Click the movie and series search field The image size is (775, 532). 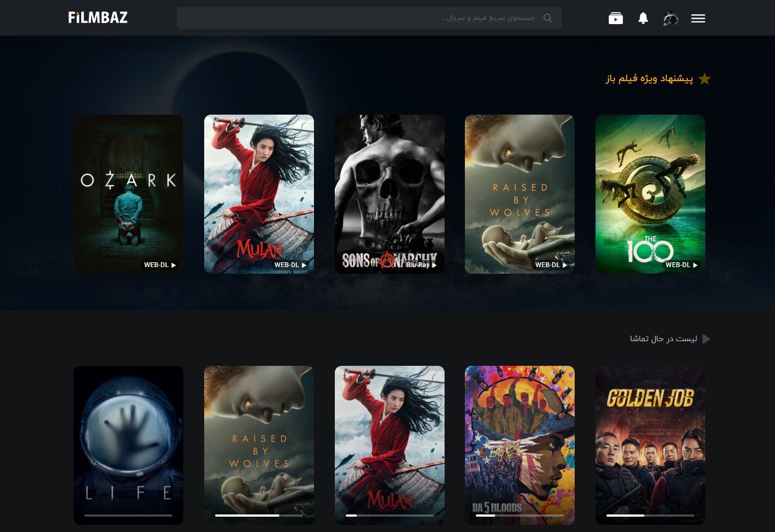369,18
